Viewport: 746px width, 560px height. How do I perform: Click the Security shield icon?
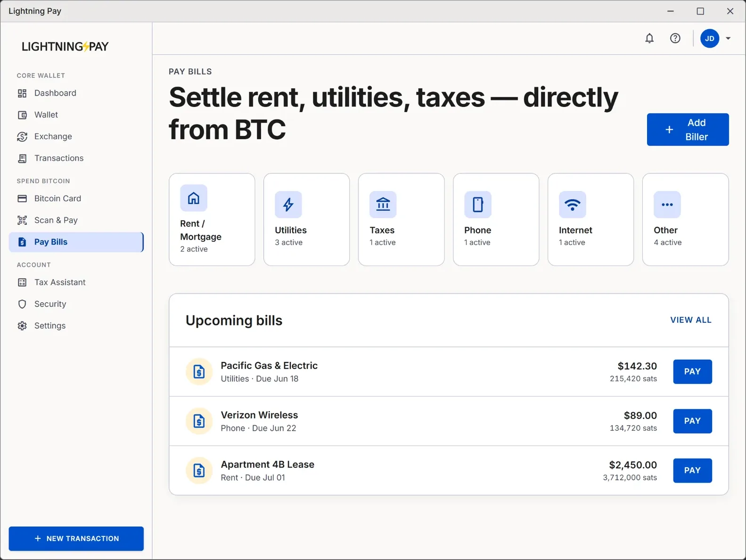click(22, 304)
